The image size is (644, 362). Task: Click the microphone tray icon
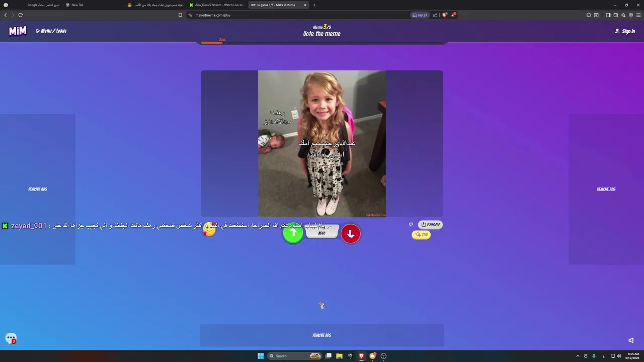point(594,356)
